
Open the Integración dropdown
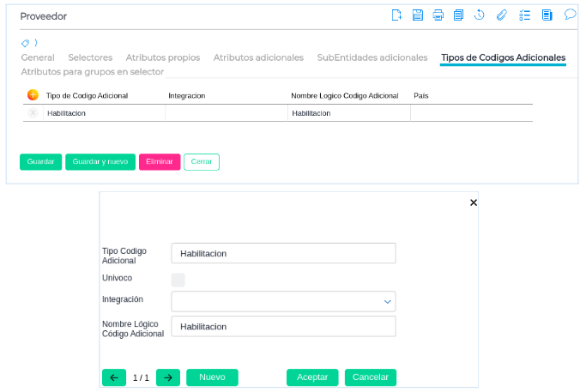[x=283, y=301]
